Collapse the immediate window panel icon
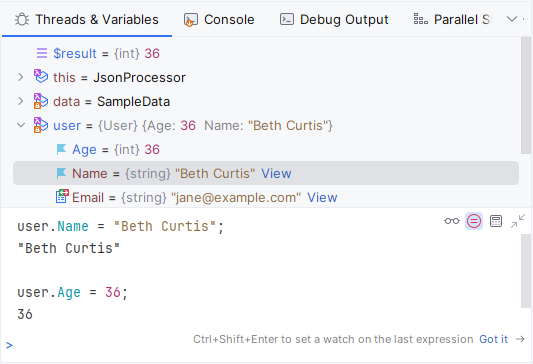The width and height of the screenshot is (533, 364). (518, 221)
